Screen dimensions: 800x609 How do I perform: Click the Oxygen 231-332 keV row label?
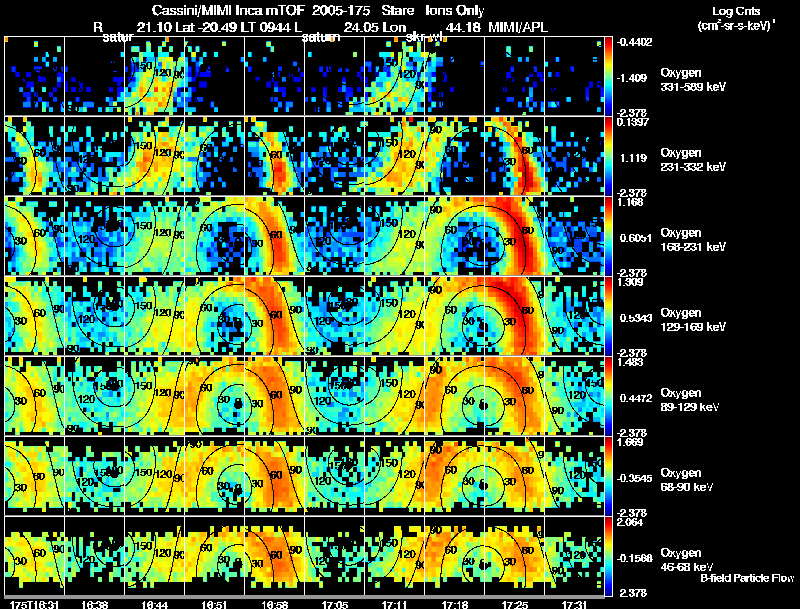pos(693,160)
